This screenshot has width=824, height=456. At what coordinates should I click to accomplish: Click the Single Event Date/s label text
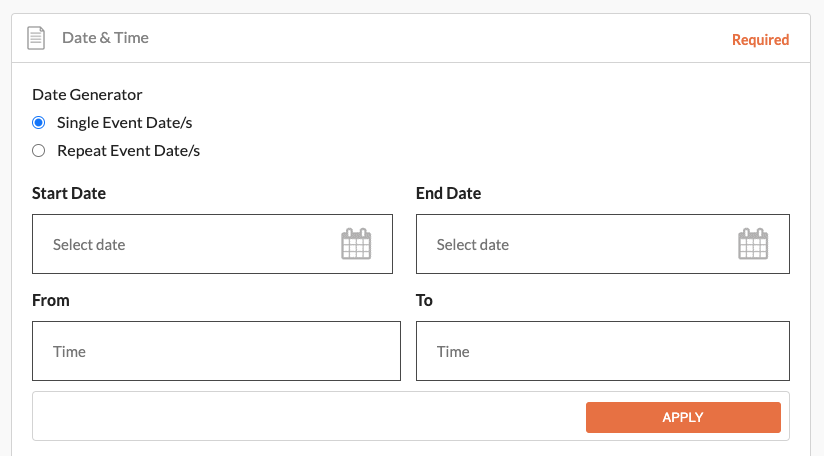[125, 123]
